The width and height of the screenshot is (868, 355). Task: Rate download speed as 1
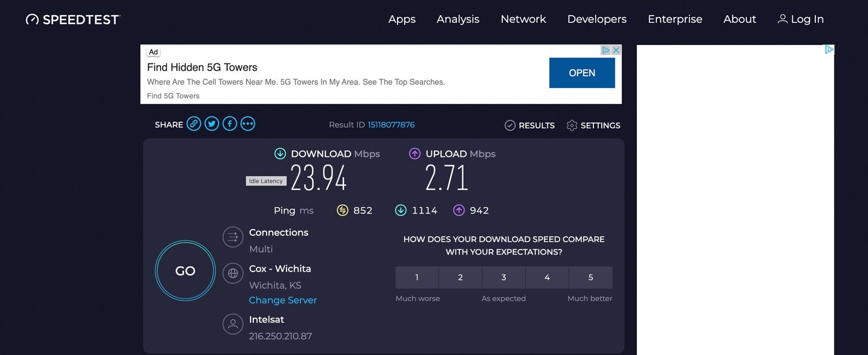417,277
